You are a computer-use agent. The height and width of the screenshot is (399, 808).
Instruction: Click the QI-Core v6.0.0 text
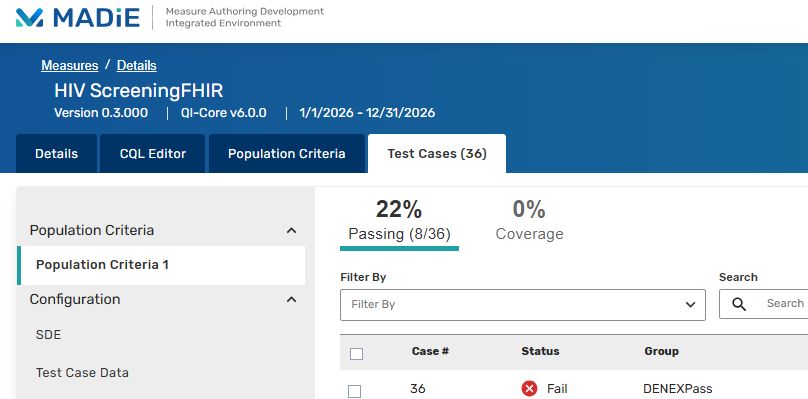[224, 112]
